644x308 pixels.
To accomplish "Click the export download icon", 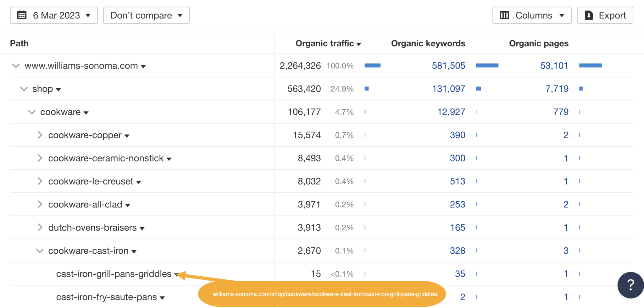I will tap(589, 15).
